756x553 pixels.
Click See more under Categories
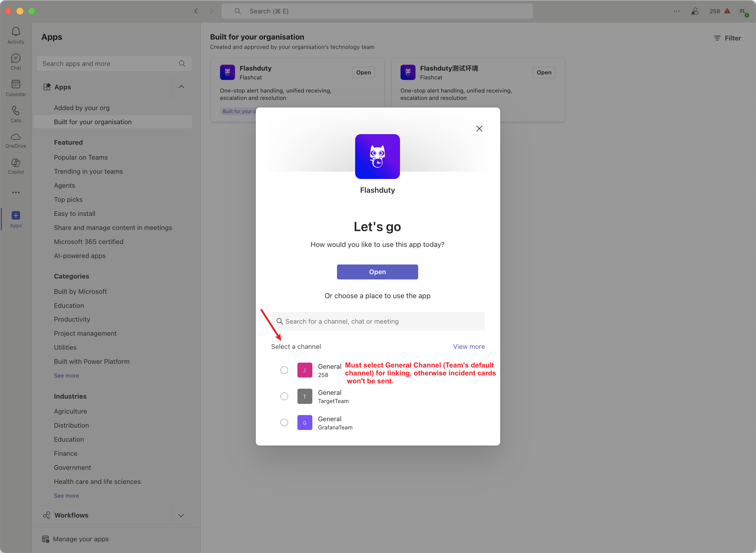click(66, 376)
